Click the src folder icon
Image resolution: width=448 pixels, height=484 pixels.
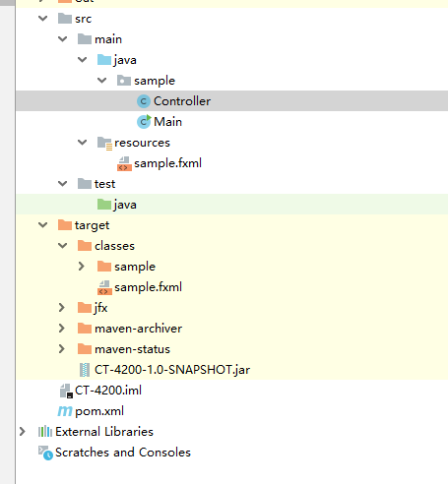pyautogui.click(x=65, y=19)
